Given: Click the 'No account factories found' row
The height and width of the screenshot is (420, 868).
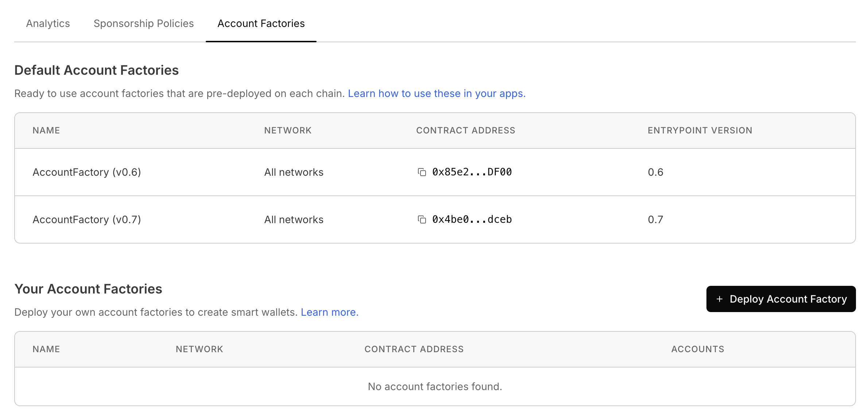Looking at the screenshot, I should (435, 386).
